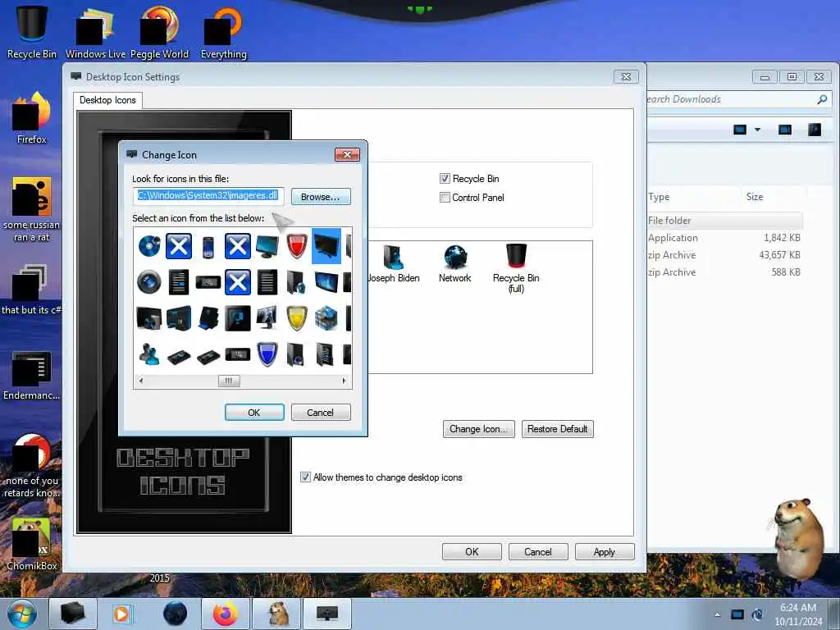Viewport: 840px width, 630px height.
Task: Pick the smartphone icon in the icon list
Action: pos(208,246)
